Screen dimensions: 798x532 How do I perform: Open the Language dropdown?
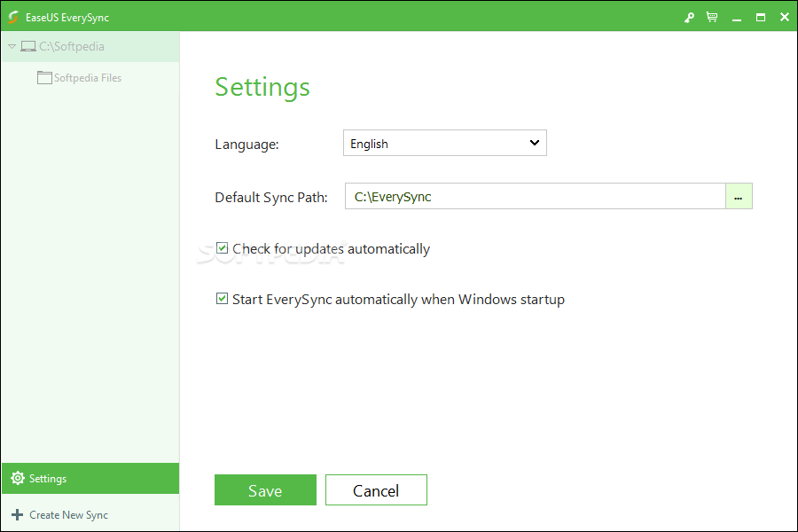(x=445, y=143)
